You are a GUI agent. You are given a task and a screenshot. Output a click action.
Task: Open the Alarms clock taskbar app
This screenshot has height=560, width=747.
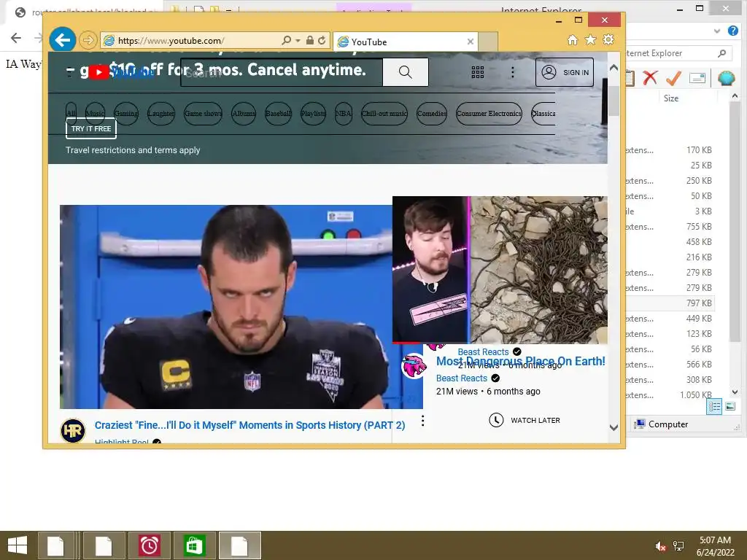pyautogui.click(x=149, y=545)
